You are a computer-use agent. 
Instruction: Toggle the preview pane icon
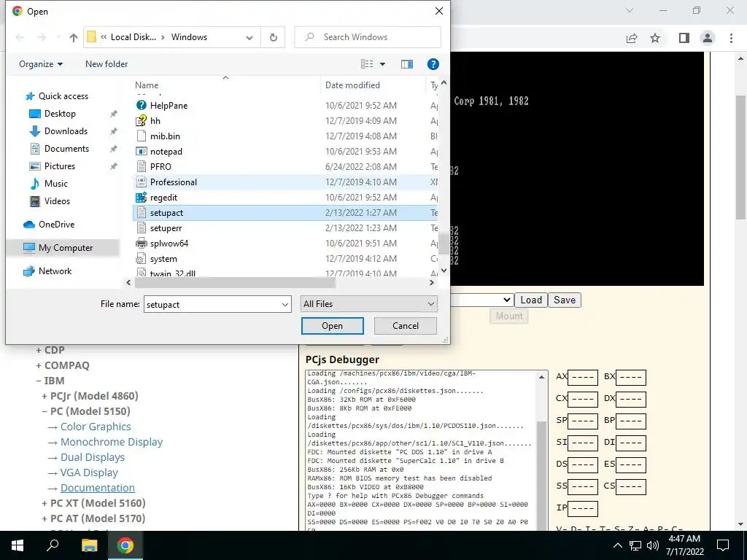[407, 64]
